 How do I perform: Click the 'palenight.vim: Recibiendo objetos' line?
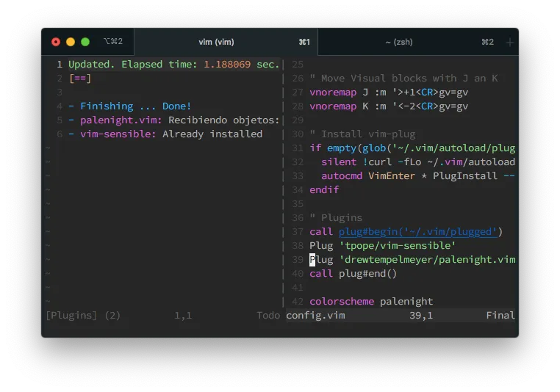point(173,120)
